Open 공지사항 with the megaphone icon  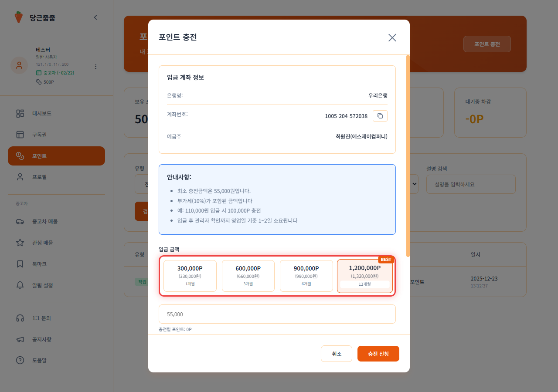[x=19, y=339]
